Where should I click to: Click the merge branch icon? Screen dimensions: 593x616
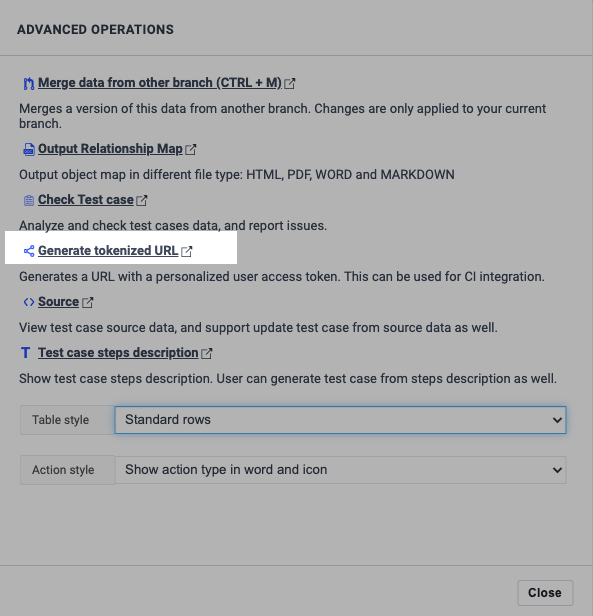pyautogui.click(x=29, y=83)
